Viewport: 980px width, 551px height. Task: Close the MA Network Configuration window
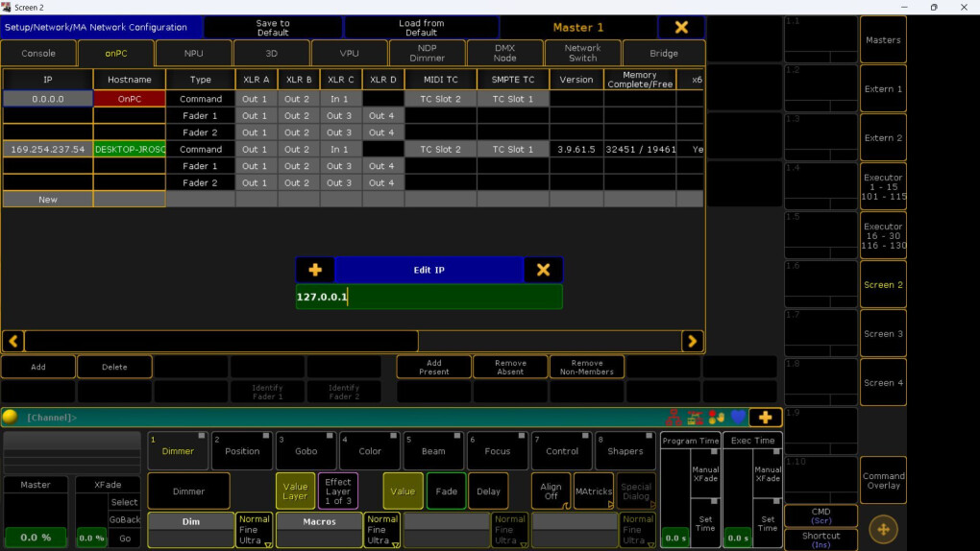681,28
